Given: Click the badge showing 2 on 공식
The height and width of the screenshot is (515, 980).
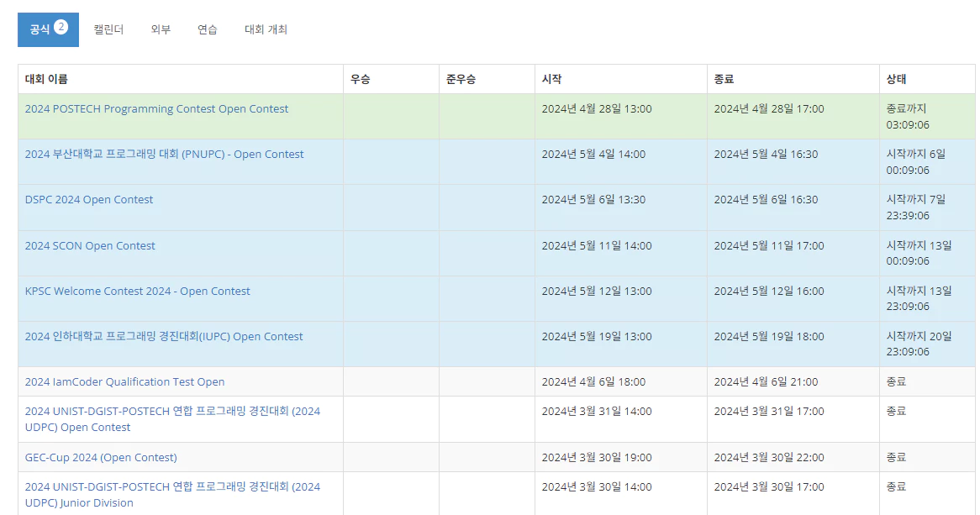Looking at the screenshot, I should [x=61, y=27].
